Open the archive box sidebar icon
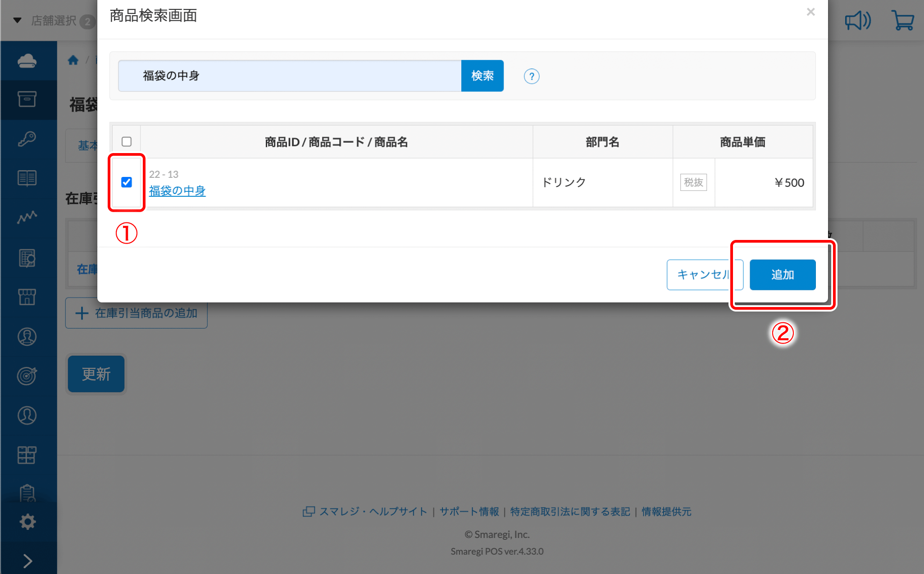Screen dimensions: 924x574 (x=27, y=99)
